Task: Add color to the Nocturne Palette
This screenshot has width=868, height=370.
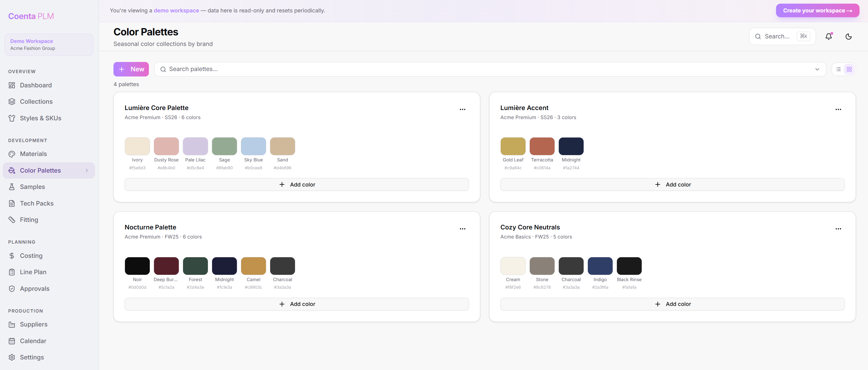Action: 296,304
